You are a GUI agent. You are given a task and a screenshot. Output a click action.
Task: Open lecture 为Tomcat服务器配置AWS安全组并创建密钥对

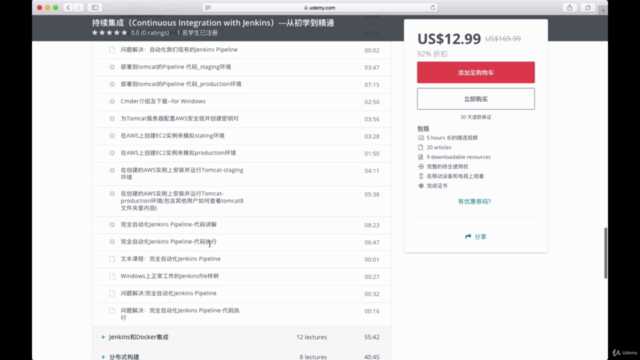click(x=179, y=118)
